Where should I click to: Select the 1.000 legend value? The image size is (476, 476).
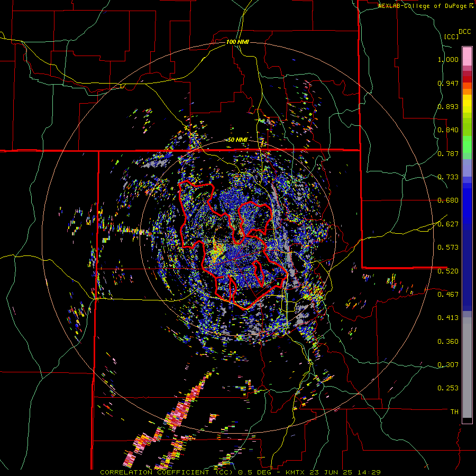pos(448,59)
